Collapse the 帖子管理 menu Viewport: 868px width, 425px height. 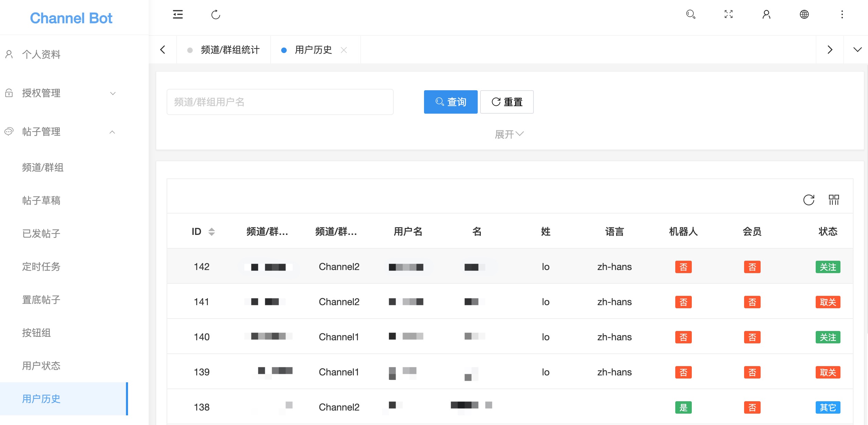[x=64, y=132]
